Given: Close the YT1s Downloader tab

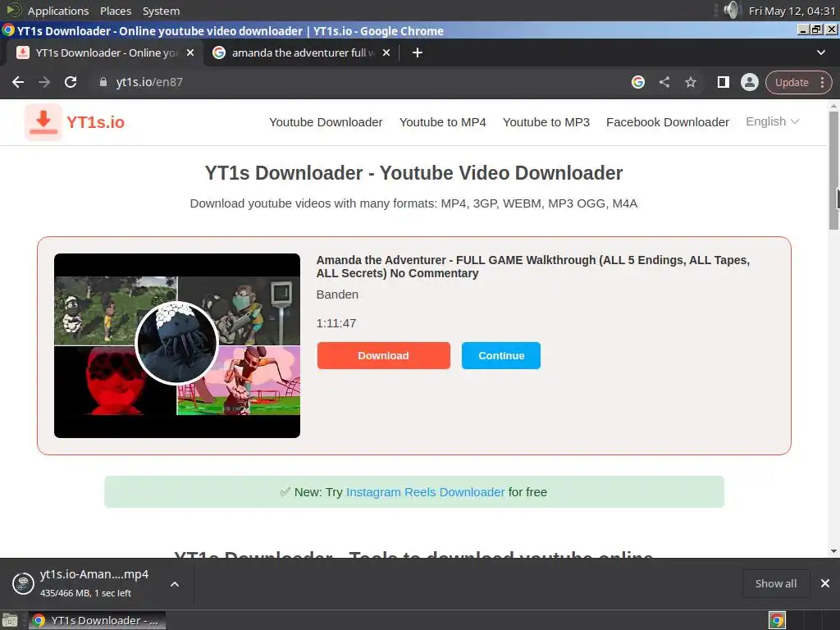Looking at the screenshot, I should click(190, 52).
